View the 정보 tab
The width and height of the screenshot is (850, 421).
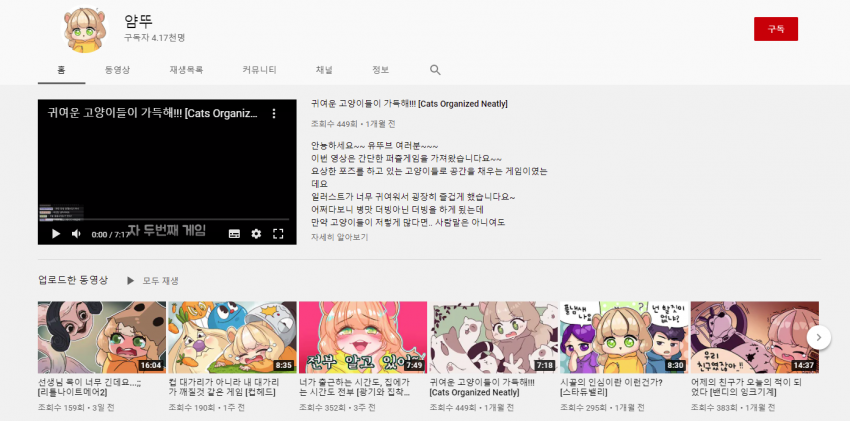pyautogui.click(x=381, y=70)
